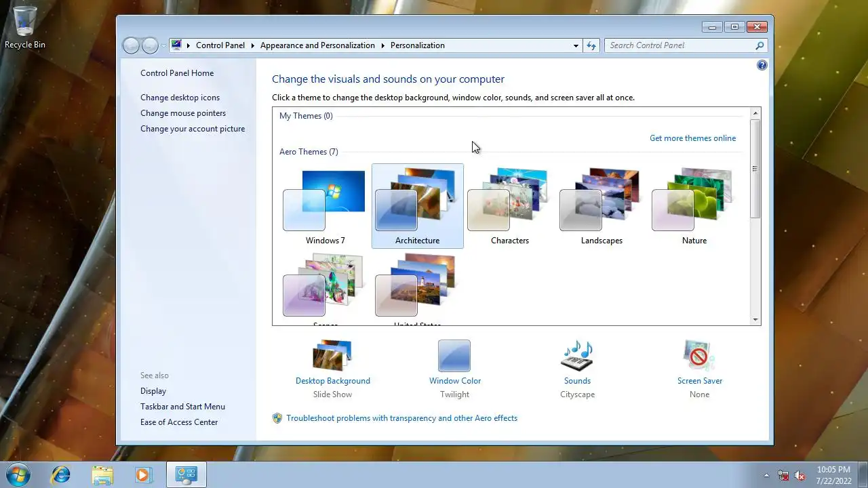The width and height of the screenshot is (868, 488).
Task: Click the computer icon in address bar
Action: (x=177, y=45)
